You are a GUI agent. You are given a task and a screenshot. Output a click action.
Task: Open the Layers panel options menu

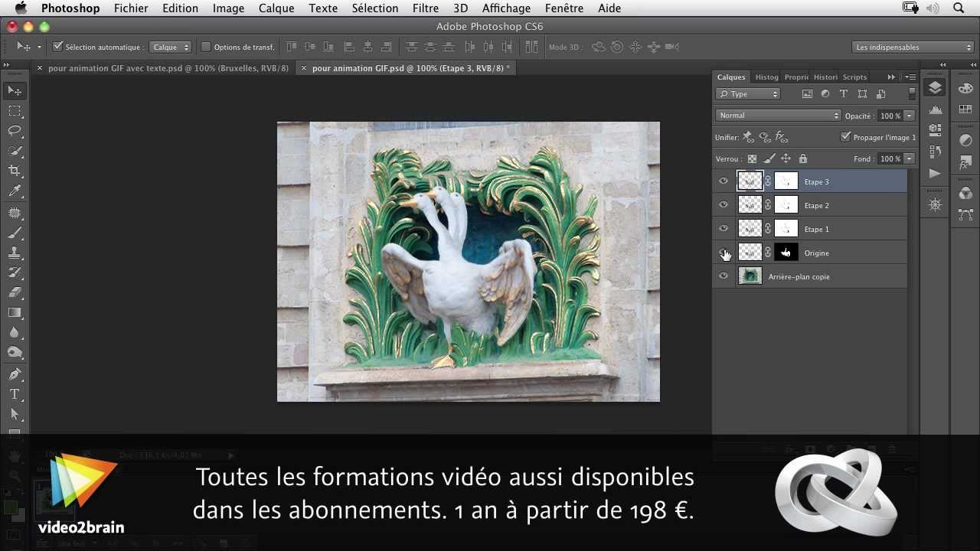[x=910, y=77]
